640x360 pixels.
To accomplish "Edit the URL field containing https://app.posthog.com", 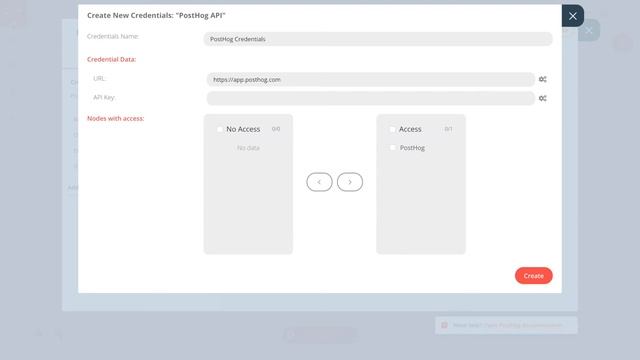I will pyautogui.click(x=371, y=80).
